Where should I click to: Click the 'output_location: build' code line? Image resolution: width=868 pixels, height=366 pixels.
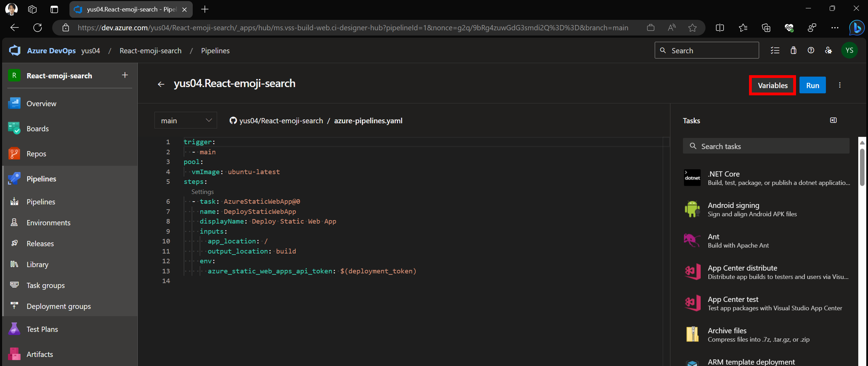pos(252,251)
